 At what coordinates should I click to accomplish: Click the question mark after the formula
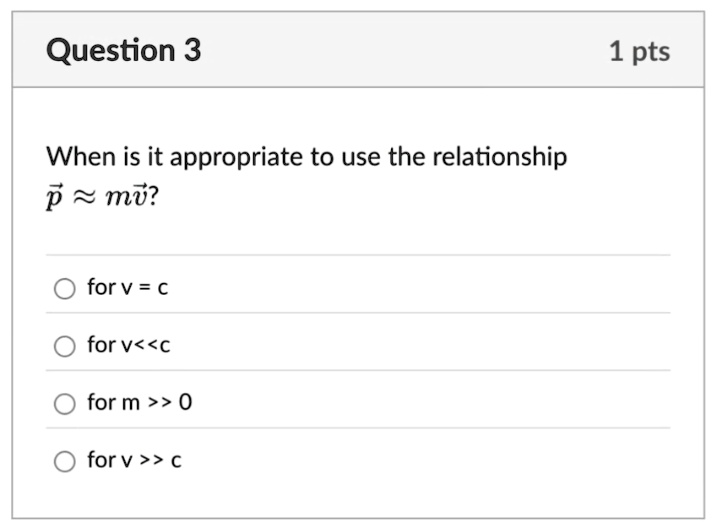pos(153,197)
